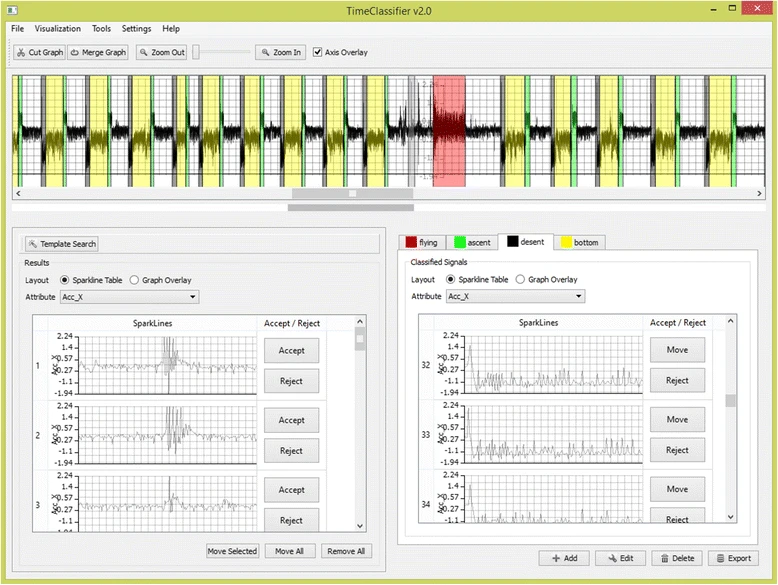The width and height of the screenshot is (778, 585).
Task: Click the Zoom In magnifier button
Action: [280, 52]
